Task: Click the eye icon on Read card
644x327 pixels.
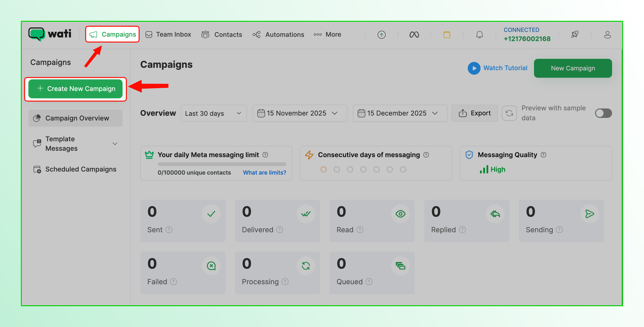Action: [x=400, y=214]
